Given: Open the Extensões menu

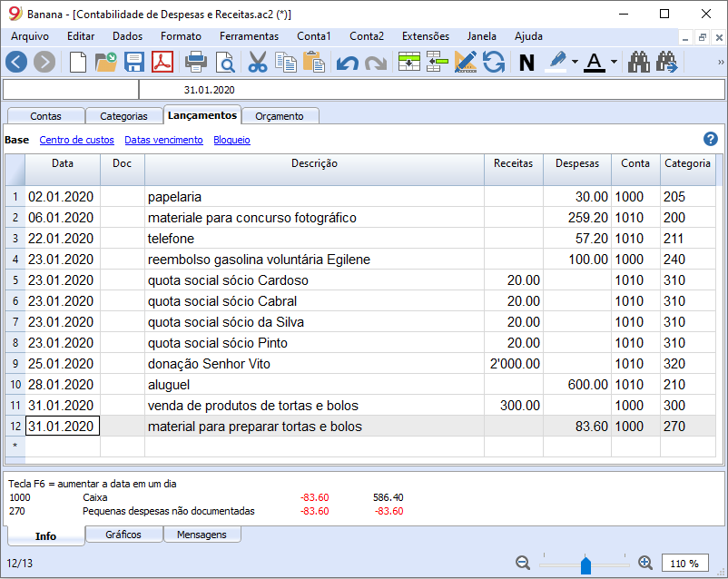Looking at the screenshot, I should [426, 36].
